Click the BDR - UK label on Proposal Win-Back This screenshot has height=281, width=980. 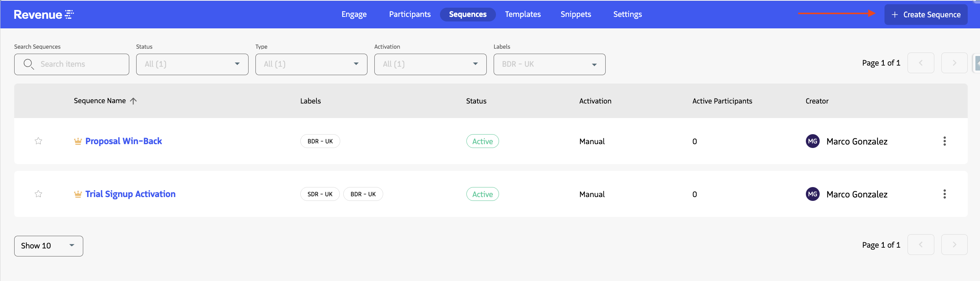tap(320, 141)
